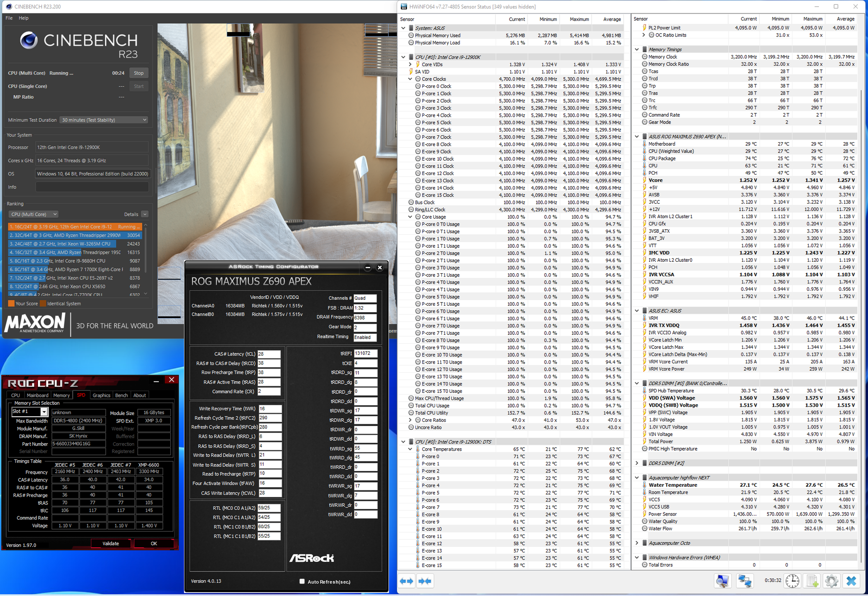Open the ranking Details dropdown arrow
The image size is (868, 596).
145,214
